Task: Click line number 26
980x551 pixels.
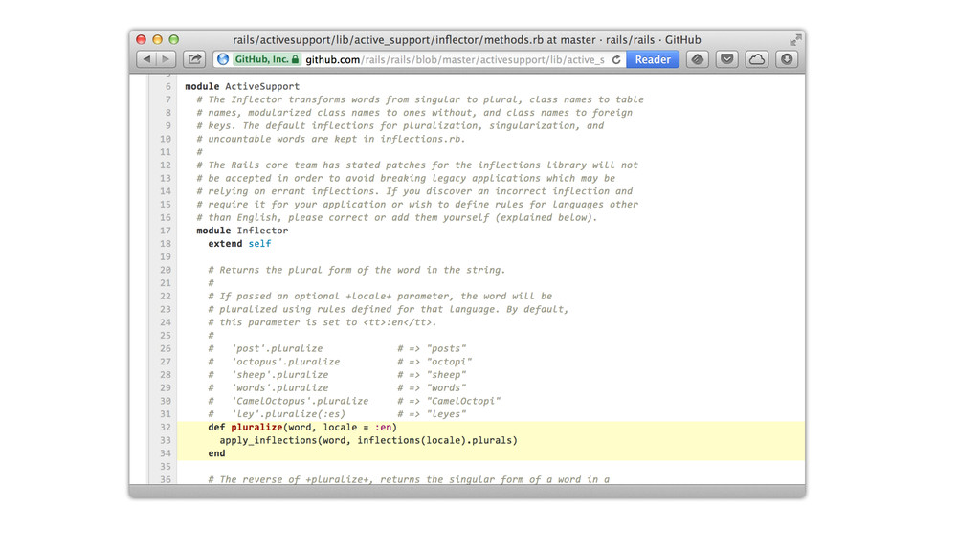Action: [165, 348]
